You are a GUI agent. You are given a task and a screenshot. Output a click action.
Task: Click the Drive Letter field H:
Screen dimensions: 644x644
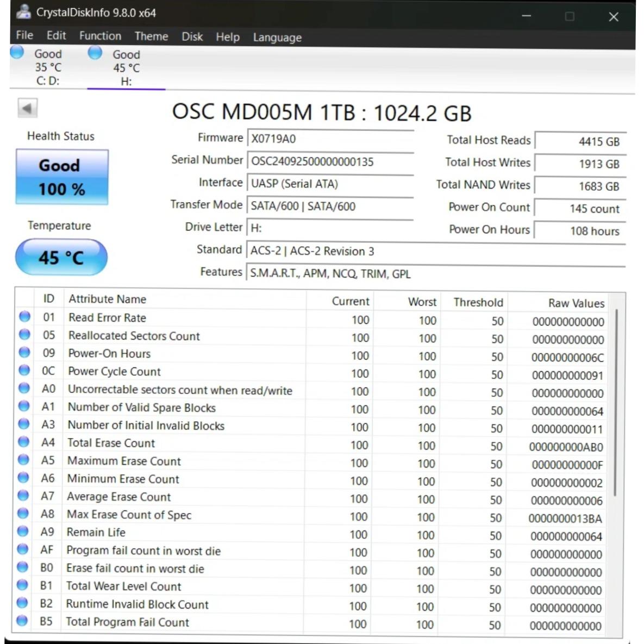click(x=329, y=228)
